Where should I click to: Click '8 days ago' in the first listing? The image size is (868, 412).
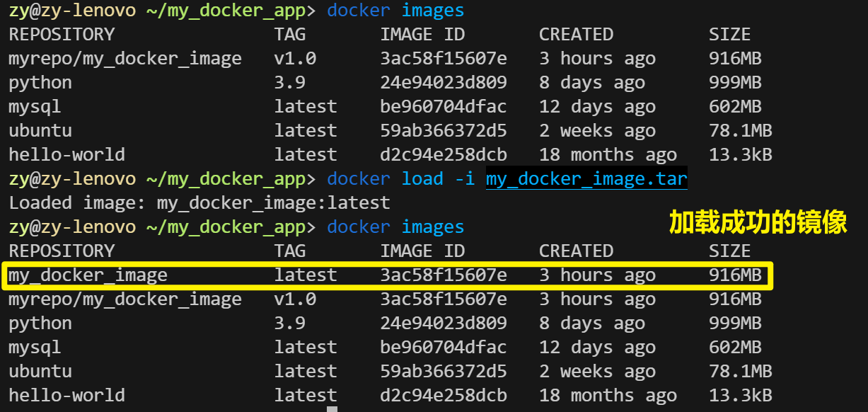tap(592, 83)
